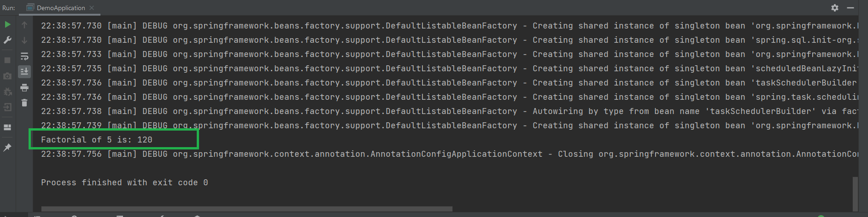Toggle soft-wrap for console output
868x217 pixels.
(24, 56)
